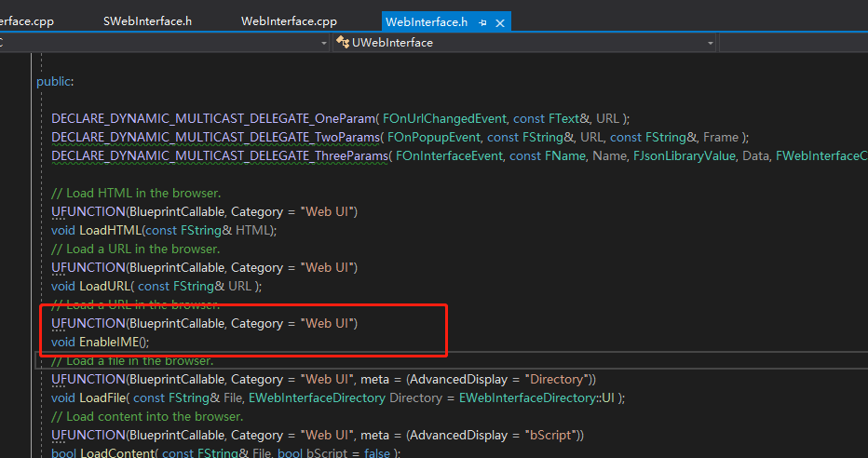Click the public access specifier keyword
Screen dimensions: 868x458
(x=53, y=81)
